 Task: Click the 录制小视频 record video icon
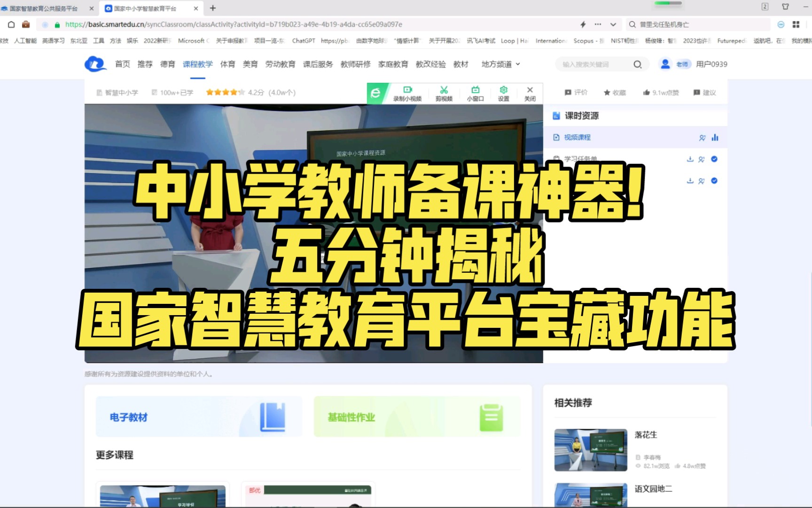[407, 94]
